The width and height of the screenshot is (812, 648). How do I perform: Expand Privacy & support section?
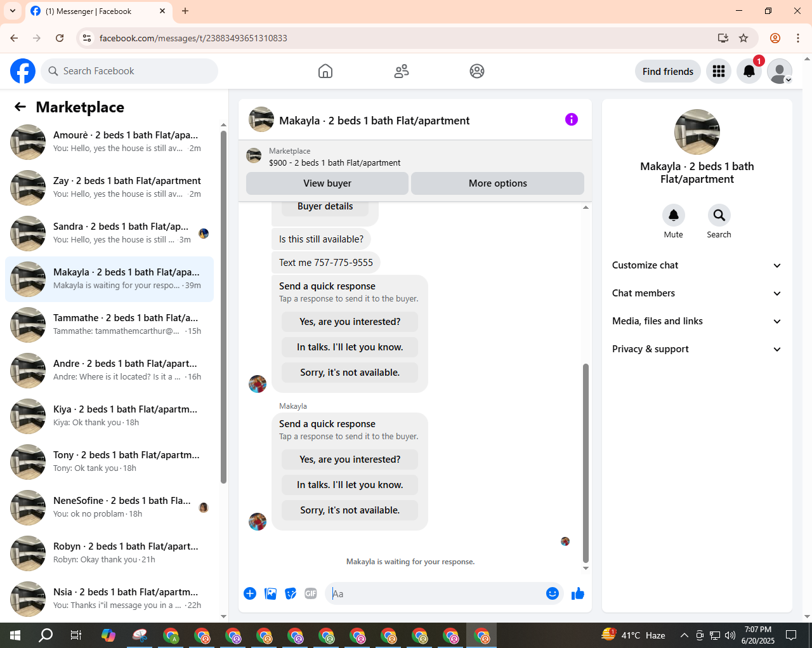coord(697,349)
